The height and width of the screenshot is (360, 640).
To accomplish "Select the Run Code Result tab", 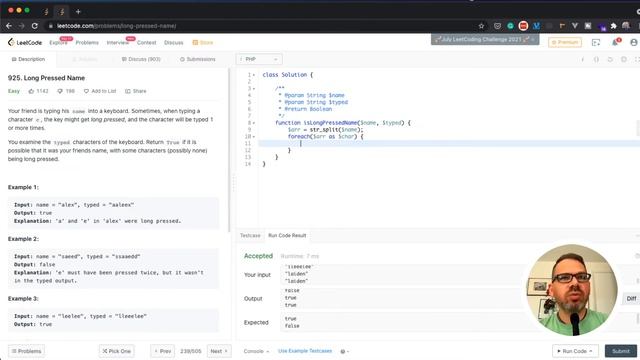I will (287, 236).
